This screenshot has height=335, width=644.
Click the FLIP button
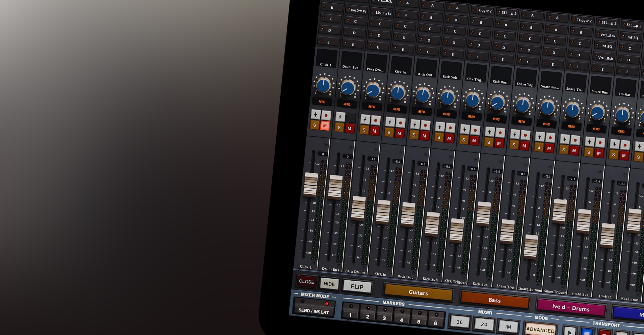pos(358,287)
